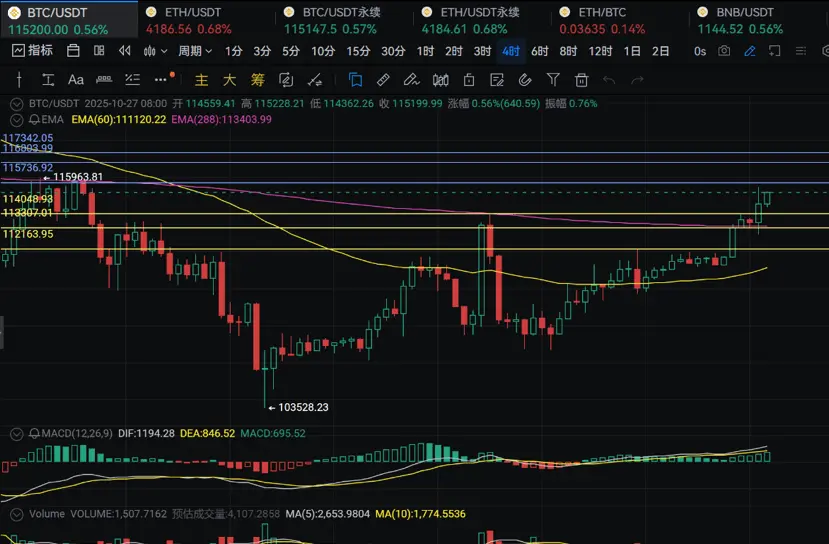This screenshot has width=829, height=544.
Task: Click the blue highlighted drawing-mode icon
Action: pyautogui.click(x=355, y=80)
